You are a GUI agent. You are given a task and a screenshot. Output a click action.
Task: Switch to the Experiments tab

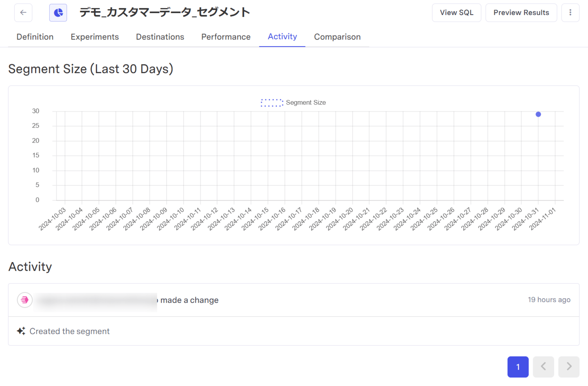coord(95,37)
